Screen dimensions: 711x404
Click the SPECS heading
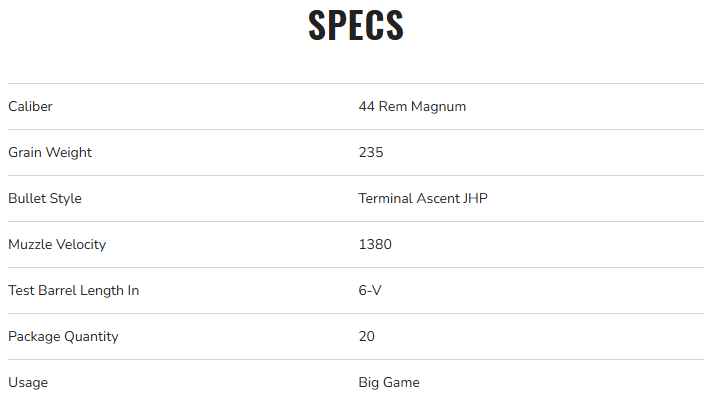(355, 27)
